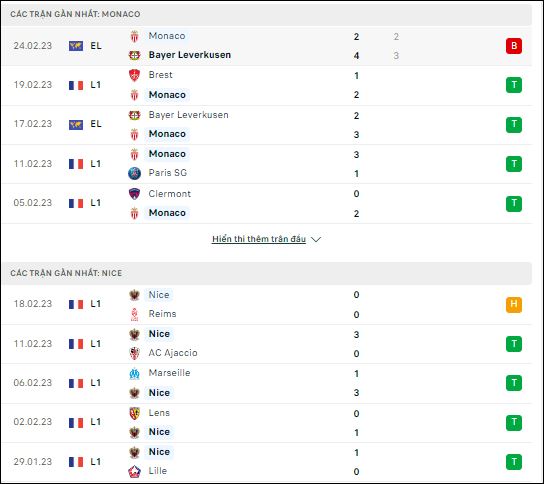Viewport: 544px width, 484px height.
Task: Expand Hiển thị thêm trận đấu link
Action: pyautogui.click(x=259, y=239)
